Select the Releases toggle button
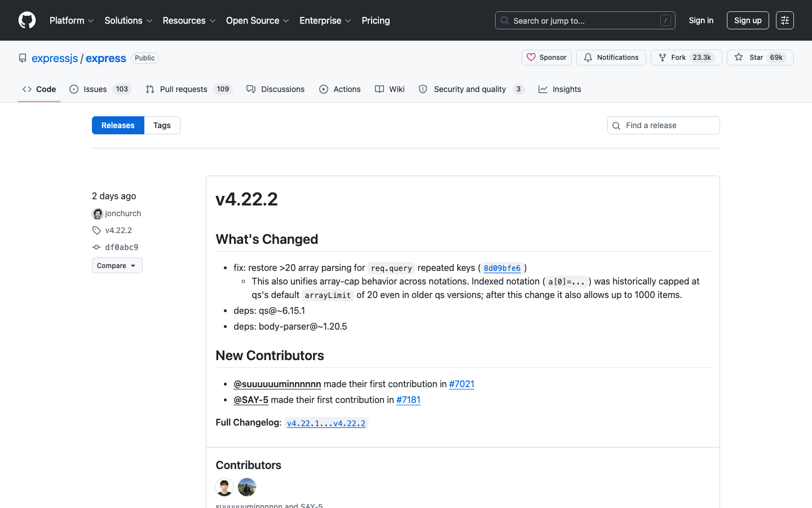Image resolution: width=812 pixels, height=508 pixels. pos(118,125)
